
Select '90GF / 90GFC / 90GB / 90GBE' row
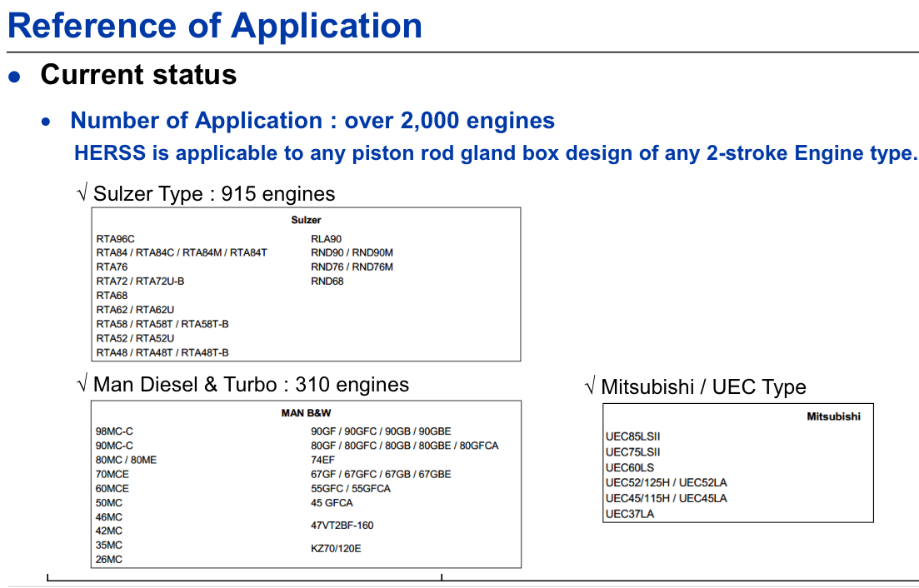381,431
